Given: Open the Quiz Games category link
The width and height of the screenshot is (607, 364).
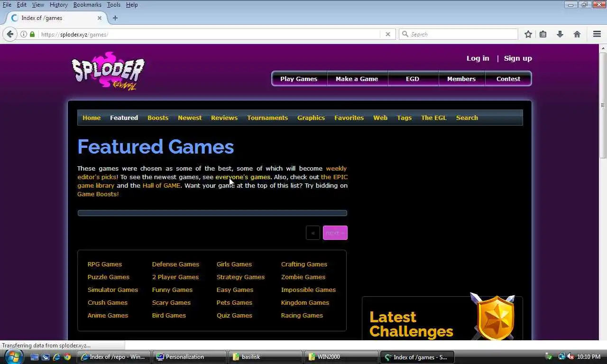Looking at the screenshot, I should [x=234, y=315].
